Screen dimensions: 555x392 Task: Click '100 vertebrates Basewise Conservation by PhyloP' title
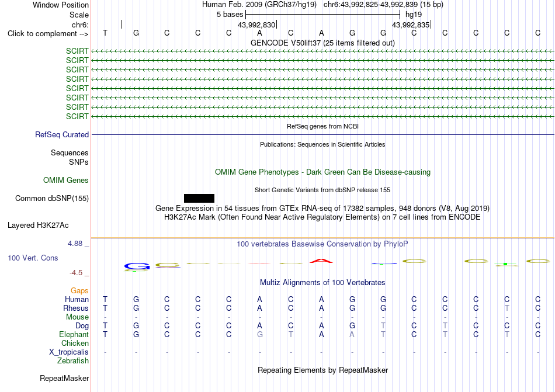[322, 244]
